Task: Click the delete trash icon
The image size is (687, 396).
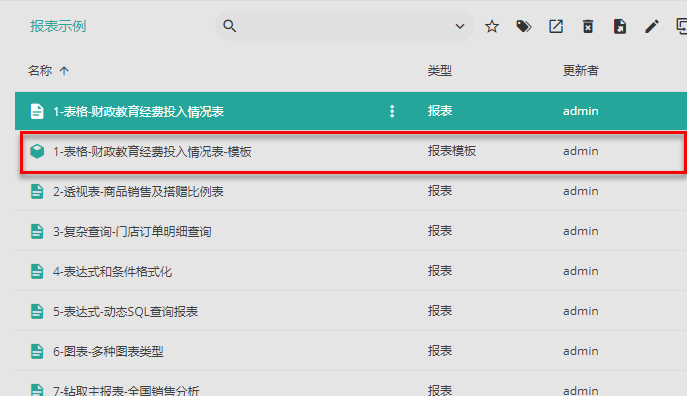Action: tap(588, 26)
